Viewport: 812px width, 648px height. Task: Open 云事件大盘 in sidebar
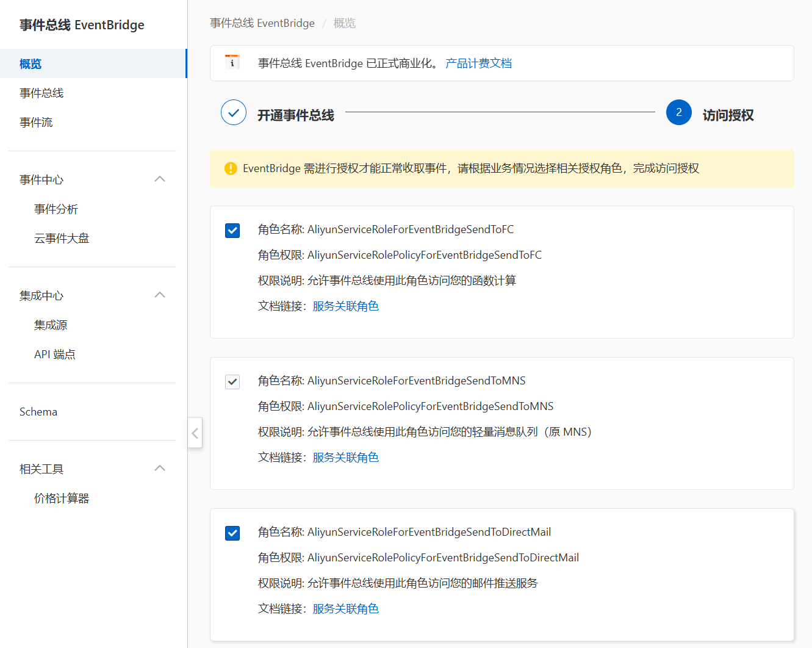(62, 238)
